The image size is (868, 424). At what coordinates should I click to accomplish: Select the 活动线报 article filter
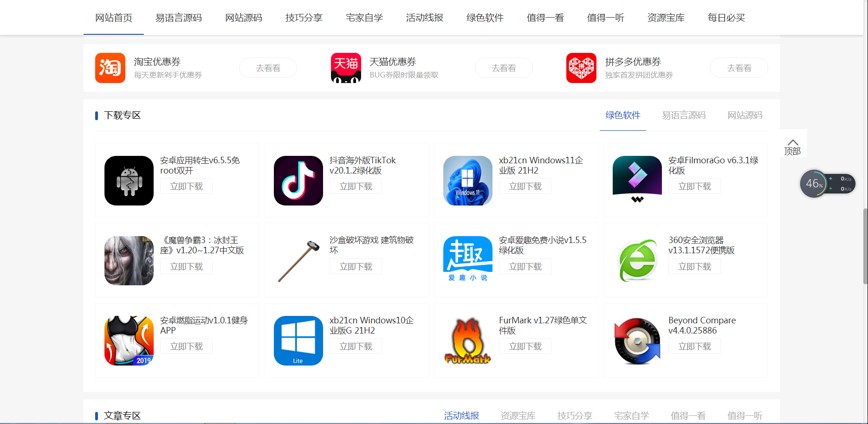[462, 416]
